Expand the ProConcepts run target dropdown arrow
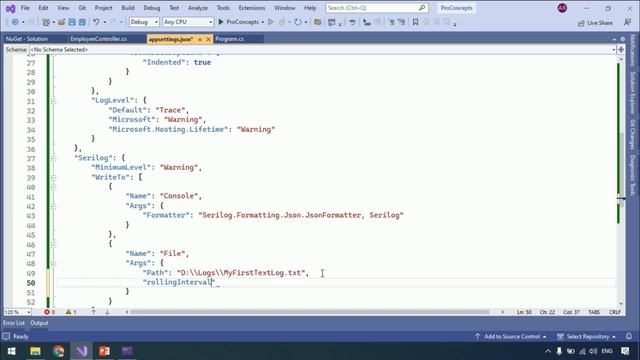640x360 pixels. (262, 22)
